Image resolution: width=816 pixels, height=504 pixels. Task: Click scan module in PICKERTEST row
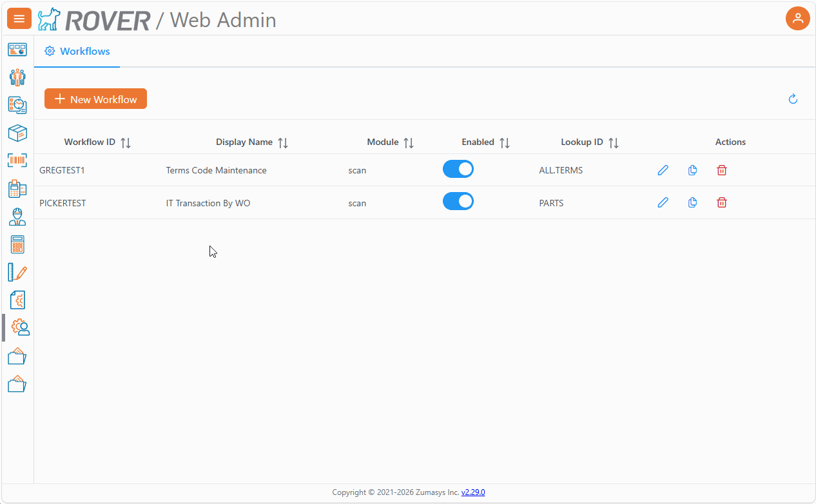[x=357, y=203]
